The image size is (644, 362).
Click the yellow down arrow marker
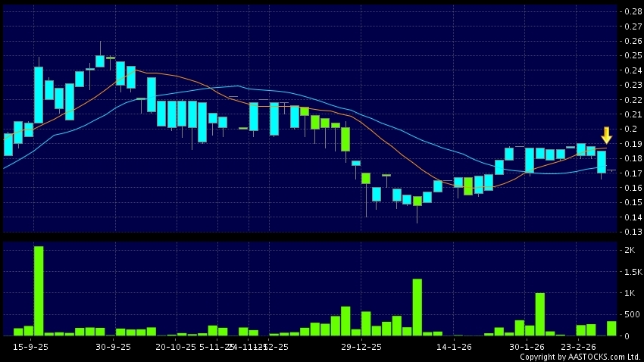pyautogui.click(x=606, y=136)
